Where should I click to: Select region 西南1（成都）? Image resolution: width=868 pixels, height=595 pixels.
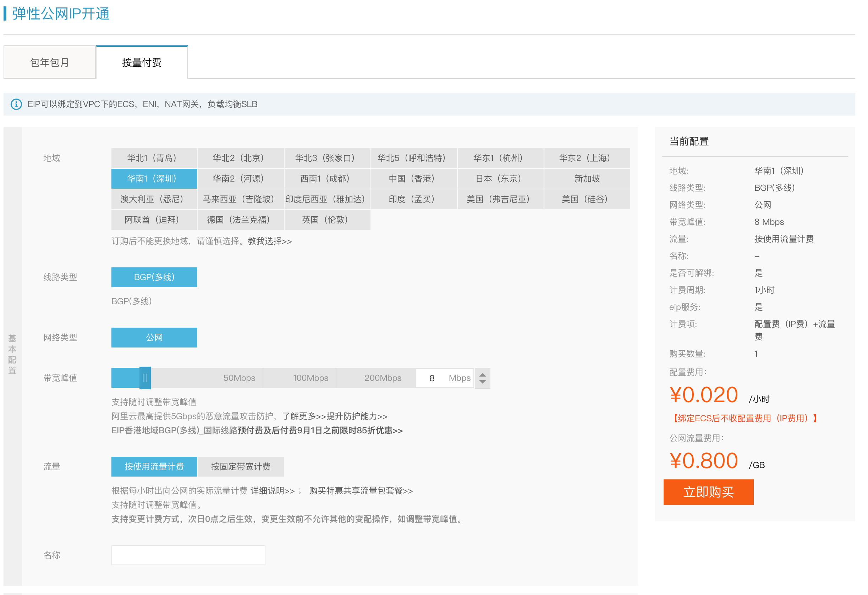(x=328, y=179)
